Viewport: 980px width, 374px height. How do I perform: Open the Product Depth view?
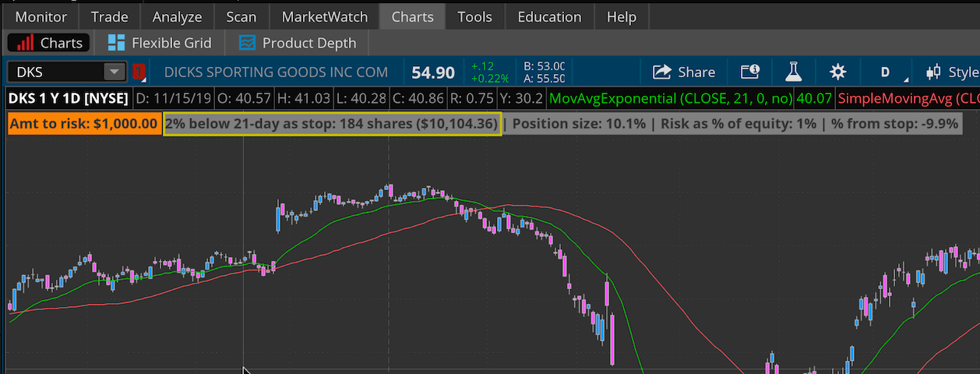pos(298,43)
